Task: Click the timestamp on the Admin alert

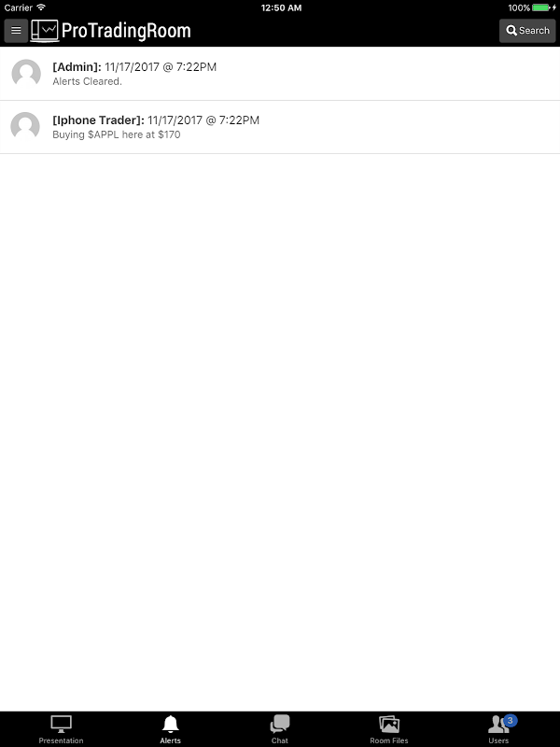Action: coord(161,67)
